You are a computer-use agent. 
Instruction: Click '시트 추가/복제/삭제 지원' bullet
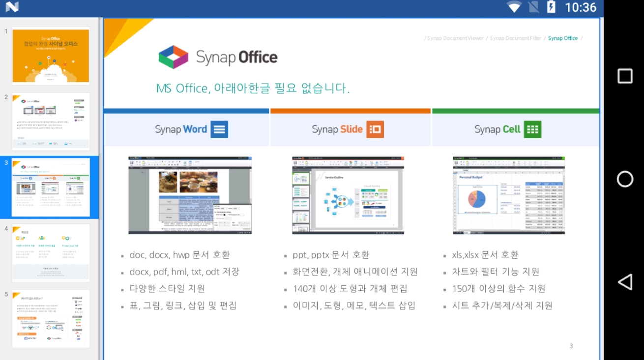pyautogui.click(x=502, y=305)
